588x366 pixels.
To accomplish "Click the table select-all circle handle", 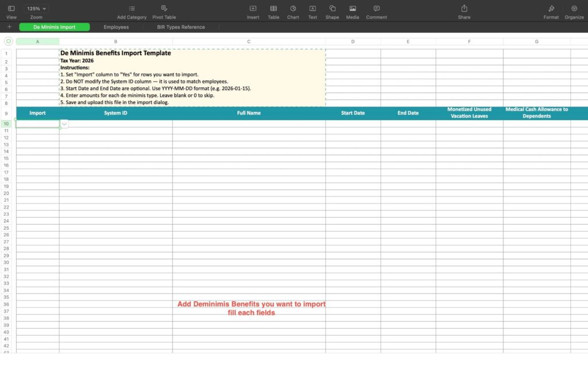I will (x=8, y=41).
